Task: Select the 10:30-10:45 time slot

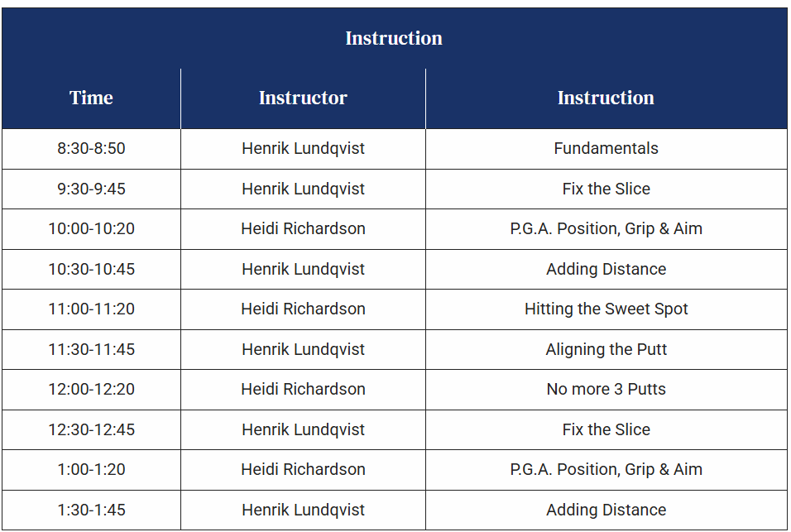Action: click(91, 269)
